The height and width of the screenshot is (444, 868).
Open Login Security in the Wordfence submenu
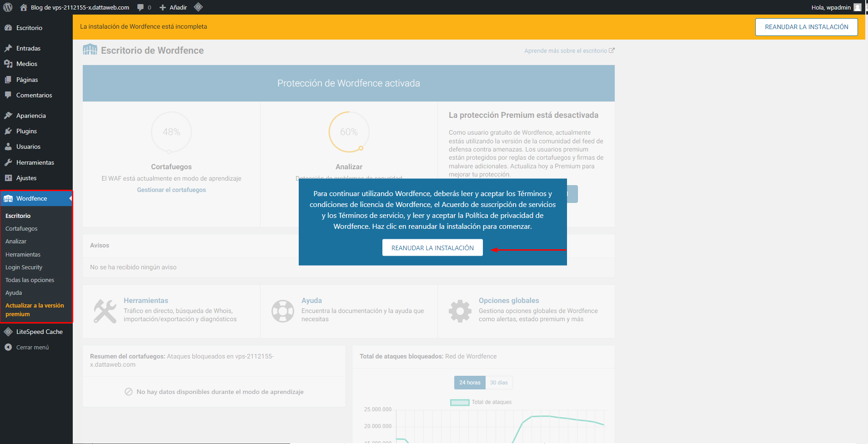tap(24, 267)
